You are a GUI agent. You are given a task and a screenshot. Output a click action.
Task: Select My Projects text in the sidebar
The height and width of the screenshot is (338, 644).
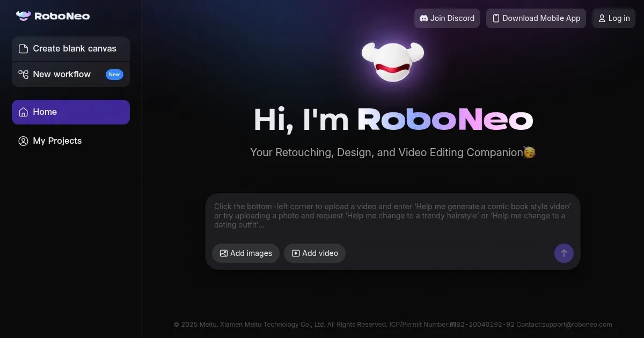point(57,141)
